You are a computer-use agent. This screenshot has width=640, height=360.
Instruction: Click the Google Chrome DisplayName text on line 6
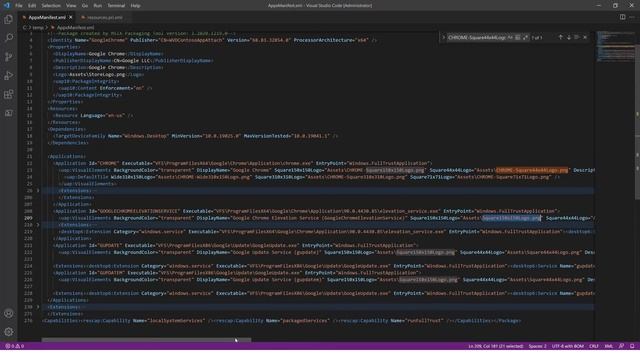107,53
